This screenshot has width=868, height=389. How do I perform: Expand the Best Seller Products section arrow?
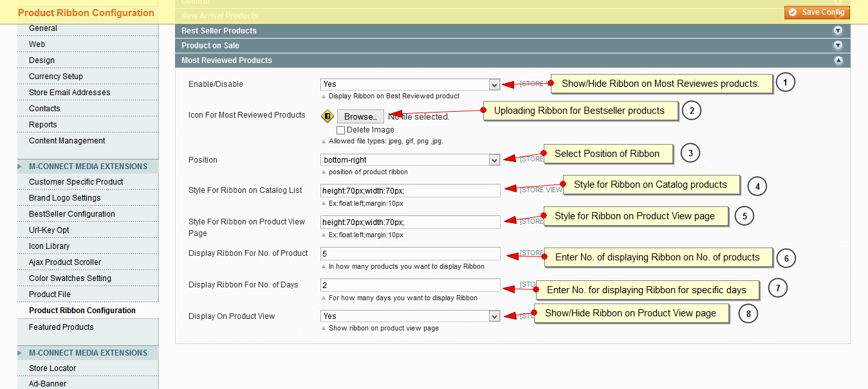838,31
